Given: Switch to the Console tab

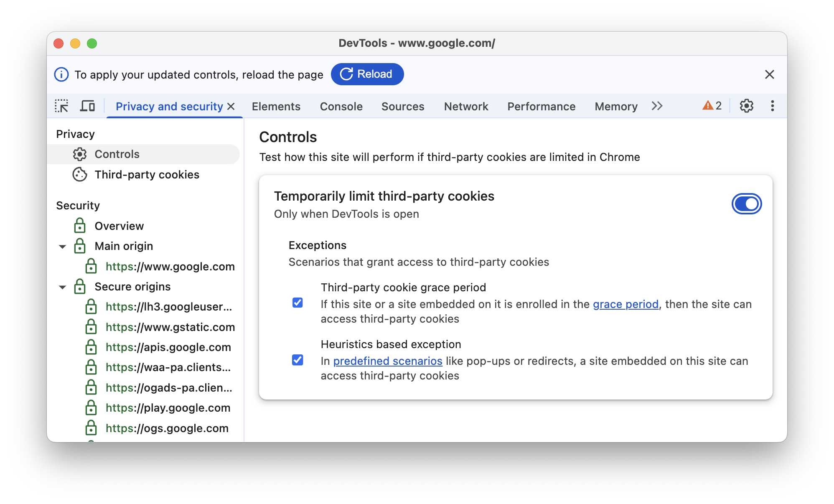Looking at the screenshot, I should (x=341, y=106).
